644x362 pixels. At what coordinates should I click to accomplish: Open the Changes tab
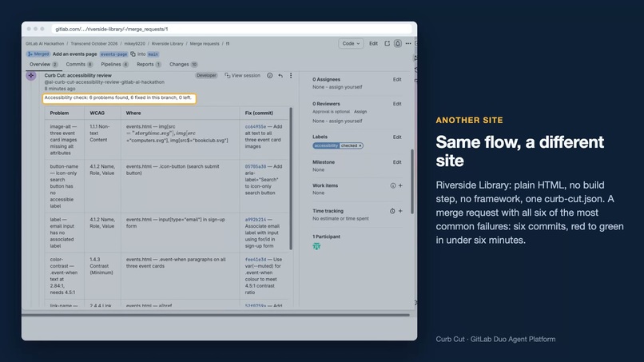pyautogui.click(x=184, y=65)
